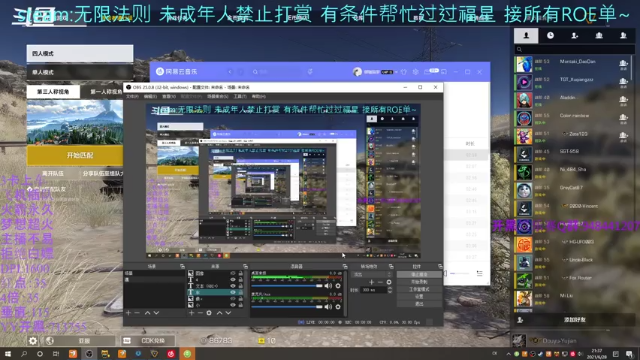Select the 第一人称视角 tab

click(x=106, y=91)
